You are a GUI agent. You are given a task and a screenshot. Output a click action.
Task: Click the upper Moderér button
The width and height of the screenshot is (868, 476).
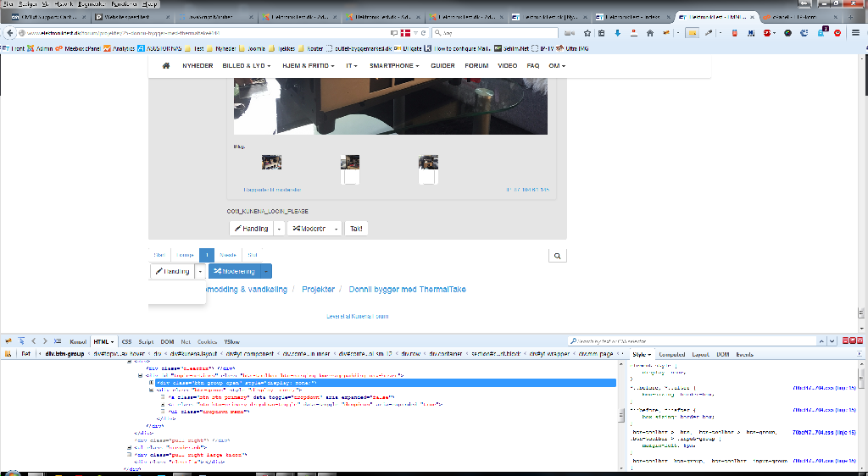click(309, 229)
